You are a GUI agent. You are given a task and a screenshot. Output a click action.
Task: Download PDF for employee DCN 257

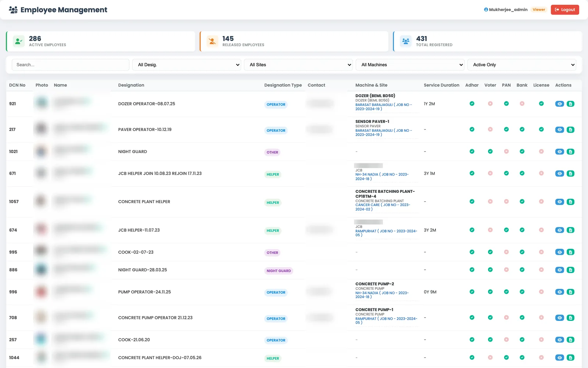click(570, 340)
